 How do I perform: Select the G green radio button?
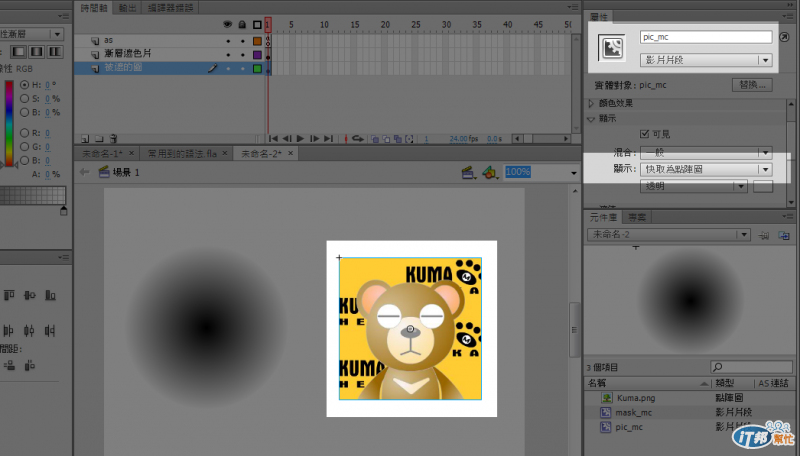tap(24, 146)
